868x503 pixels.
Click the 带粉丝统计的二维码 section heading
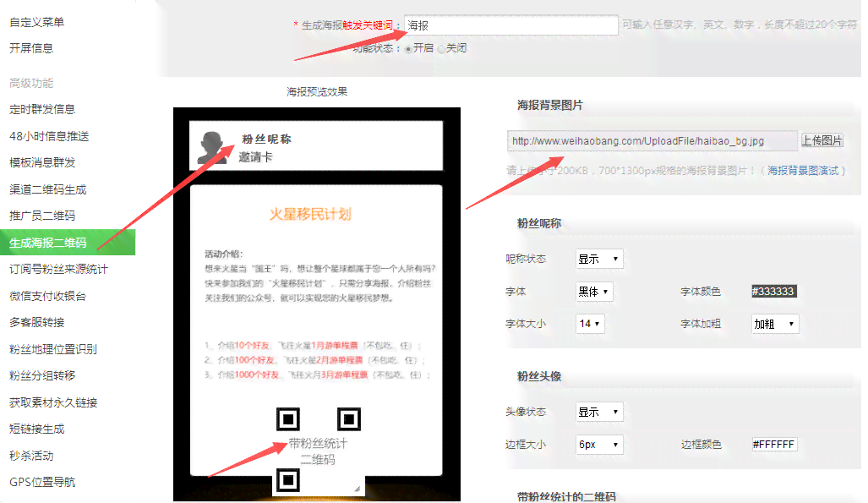pyautogui.click(x=566, y=496)
